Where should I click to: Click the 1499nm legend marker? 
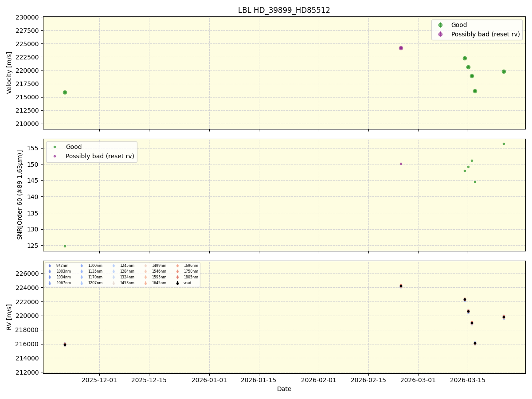tap(145, 266)
